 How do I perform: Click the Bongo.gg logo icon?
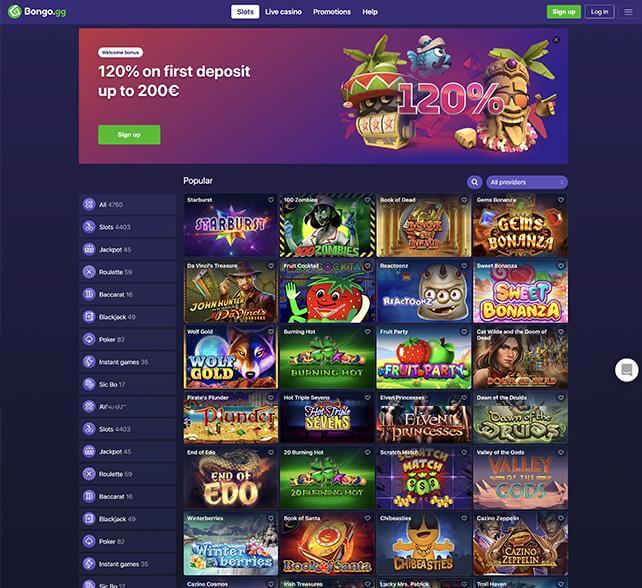tap(15, 12)
